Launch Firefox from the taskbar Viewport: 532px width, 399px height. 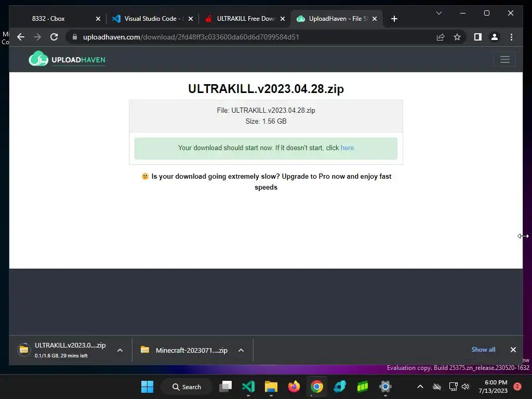[x=294, y=387]
